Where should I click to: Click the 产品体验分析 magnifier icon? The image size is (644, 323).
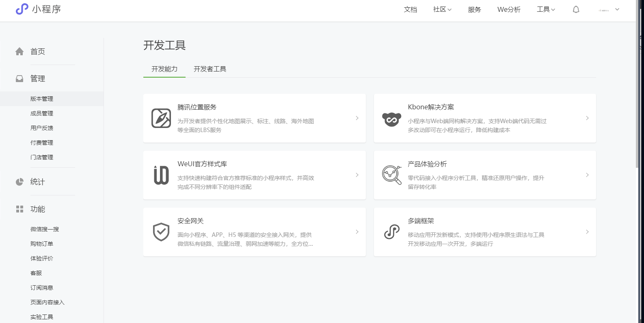coord(391,175)
